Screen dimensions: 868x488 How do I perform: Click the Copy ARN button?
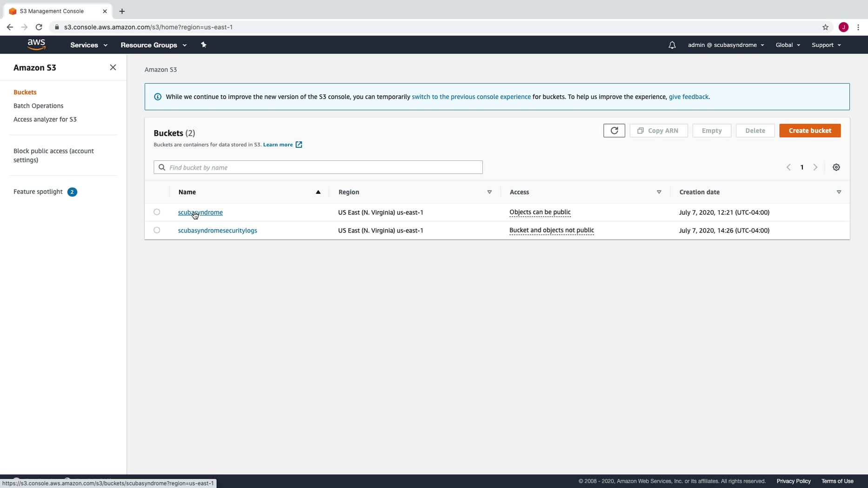click(659, 131)
